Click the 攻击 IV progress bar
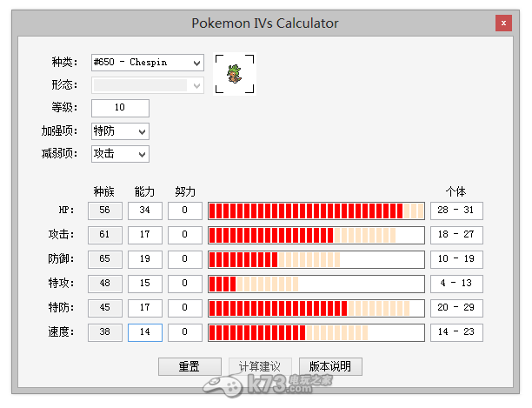This screenshot has height=408, width=532. [316, 235]
